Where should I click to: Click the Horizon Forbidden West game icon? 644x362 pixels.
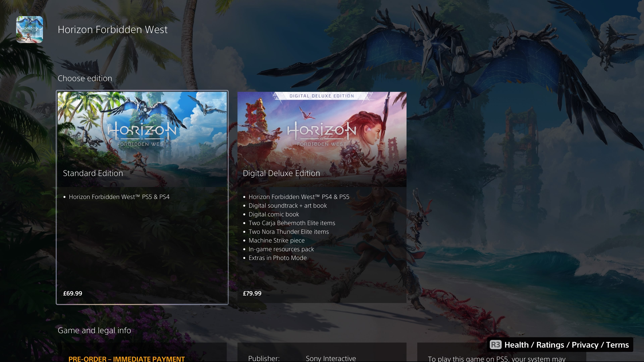coord(30,29)
